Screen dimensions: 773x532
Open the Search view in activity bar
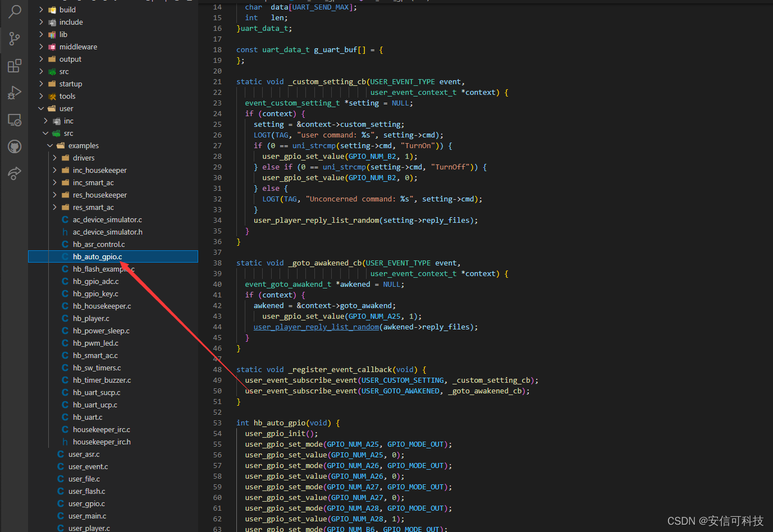tap(15, 11)
